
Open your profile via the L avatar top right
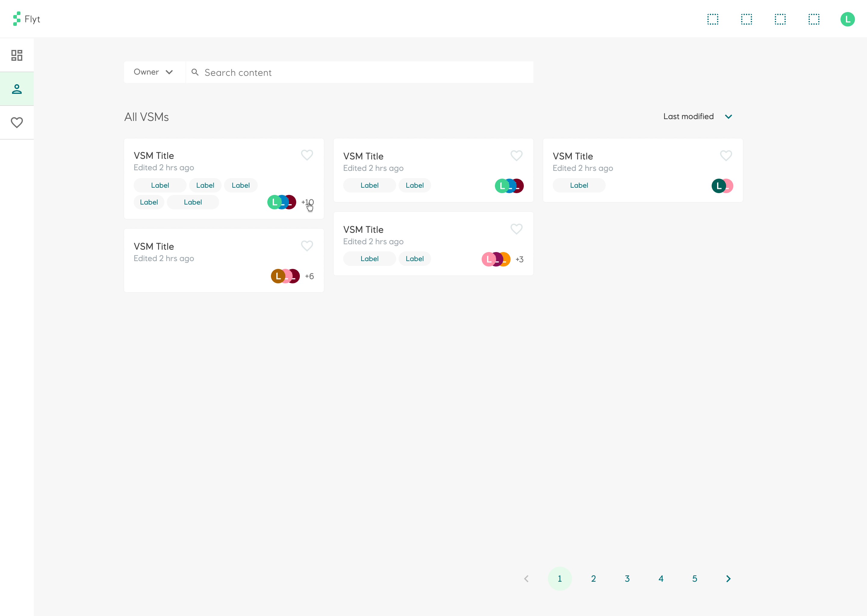pyautogui.click(x=848, y=19)
